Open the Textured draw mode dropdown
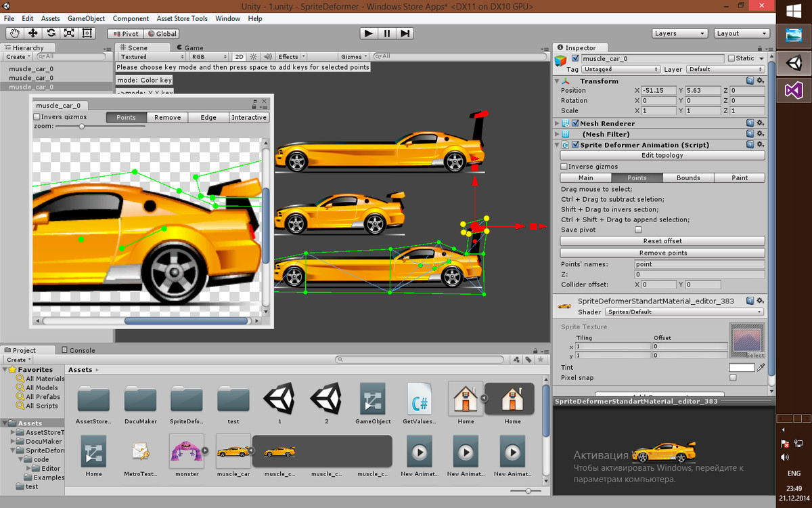Screen dimensions: 812x508 152,57
